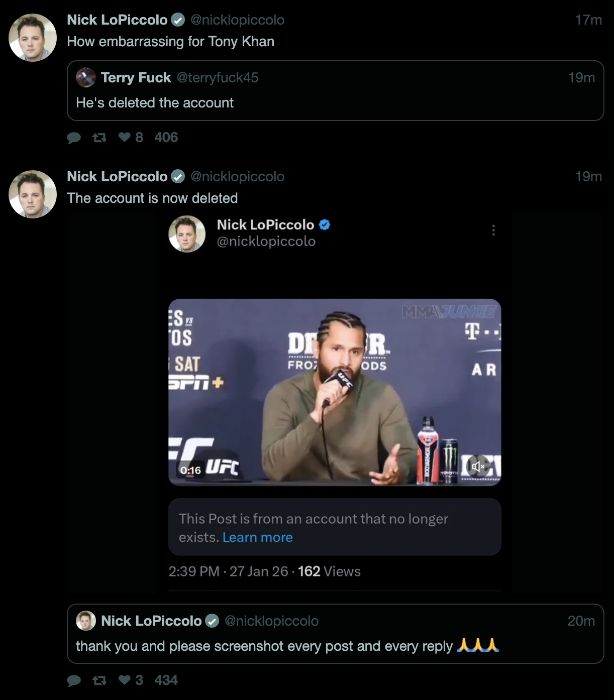Screen dimensions: 614x700
Task: Like the post with 3 likes
Action: [x=125, y=680]
